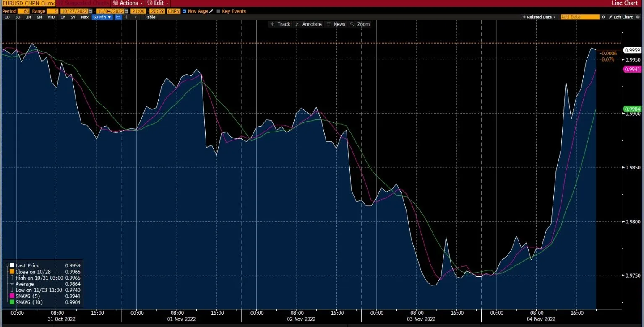644x327 pixels.
Task: Open the News tool on the chart toolbar
Action: [x=336, y=24]
